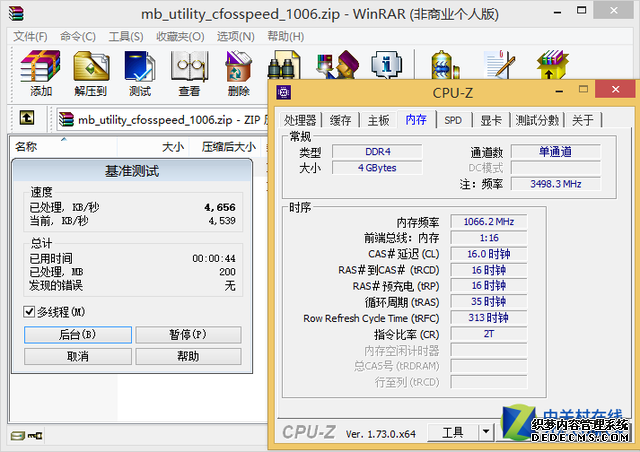Open the Favorites (收藏夹) menu
640x452 pixels.
point(180,36)
